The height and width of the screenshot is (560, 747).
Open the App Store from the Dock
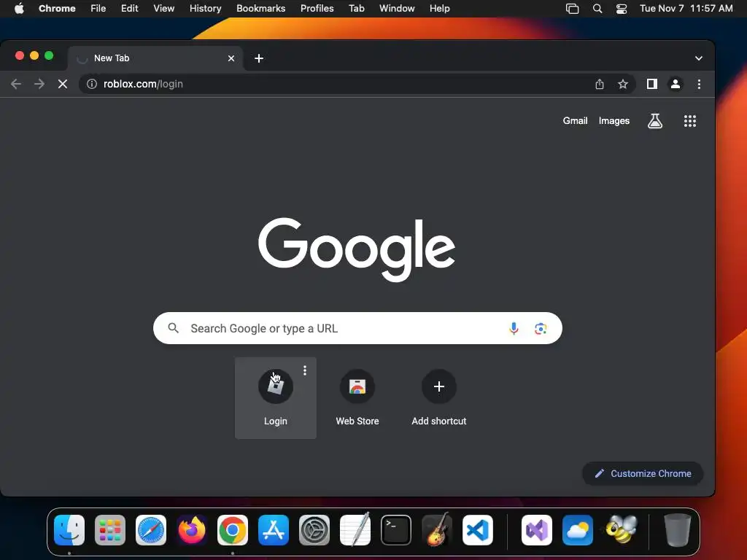[x=274, y=530]
